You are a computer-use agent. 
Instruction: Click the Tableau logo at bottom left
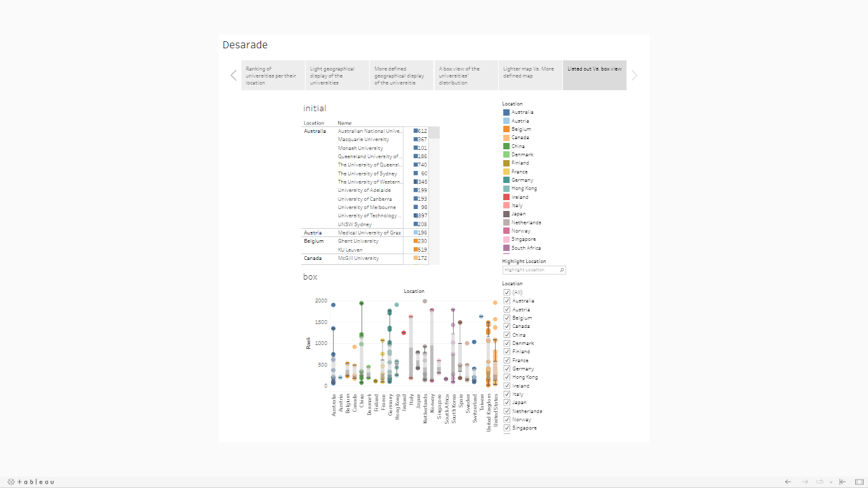(30, 482)
